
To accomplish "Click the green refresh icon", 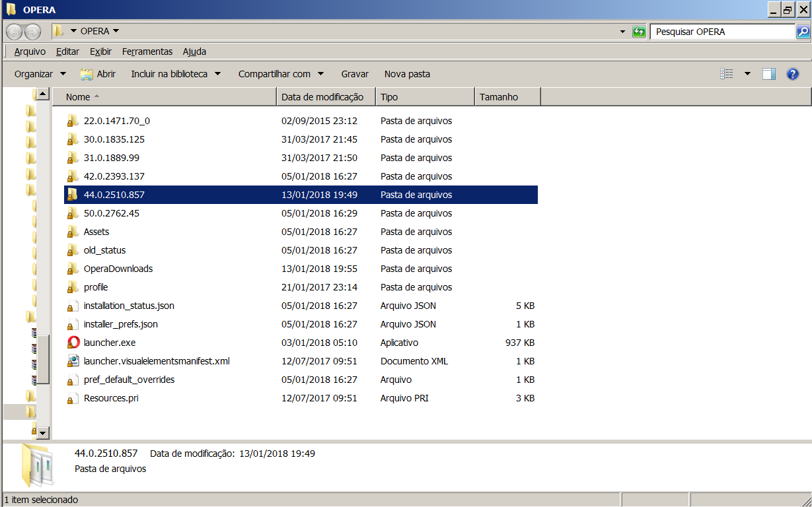I will [x=639, y=32].
